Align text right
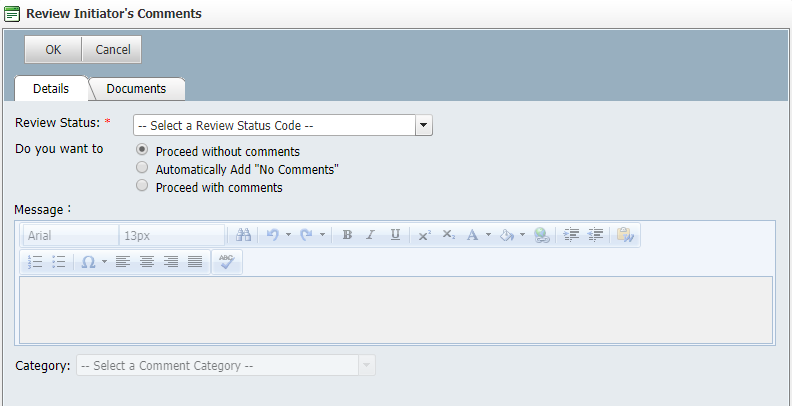This screenshot has height=406, width=792. 171,262
